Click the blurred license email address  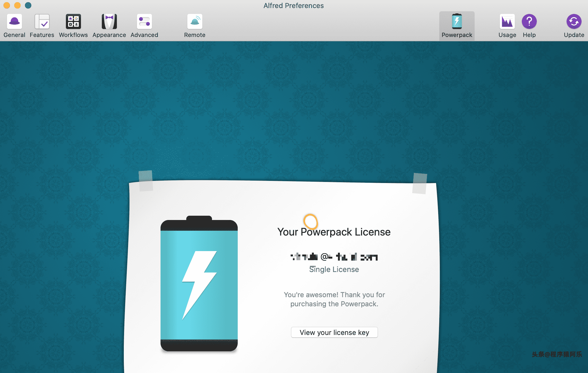[x=334, y=257]
